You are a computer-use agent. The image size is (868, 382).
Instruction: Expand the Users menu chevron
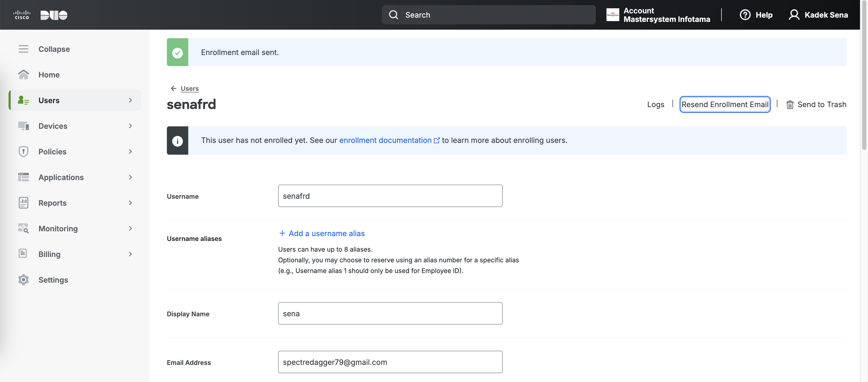click(x=130, y=100)
